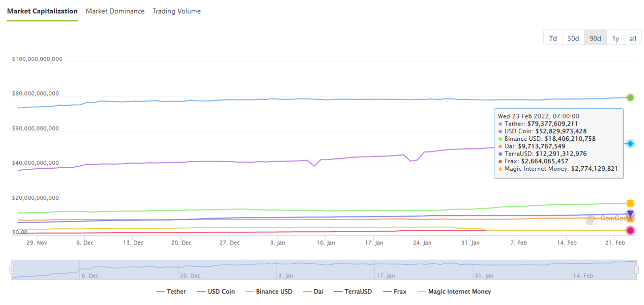Click the Frax pink circle marker

point(630,231)
